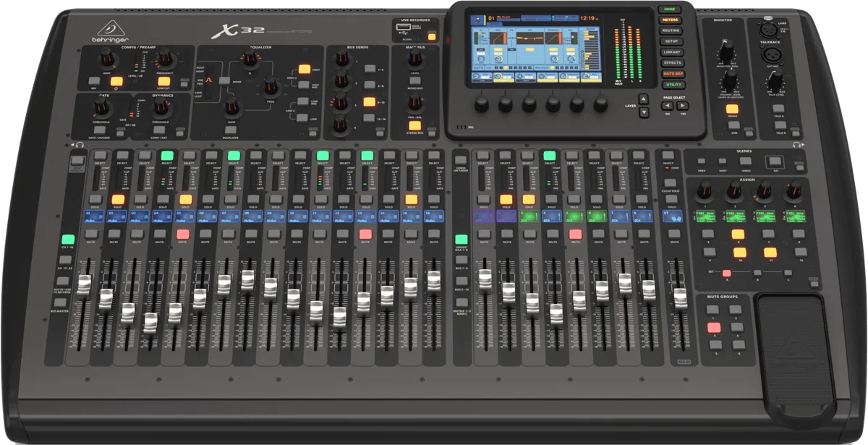Go to PREV scene
This screenshot has width=868, height=445.
point(702,161)
